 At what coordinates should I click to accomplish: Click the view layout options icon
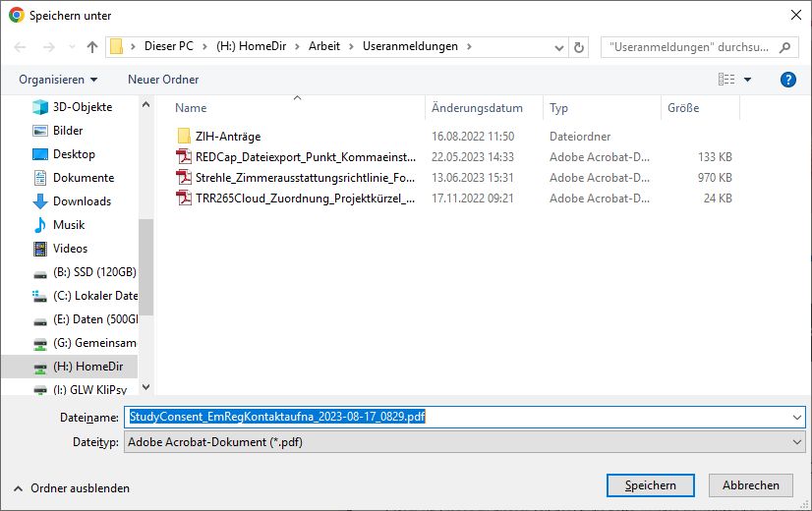click(x=726, y=80)
